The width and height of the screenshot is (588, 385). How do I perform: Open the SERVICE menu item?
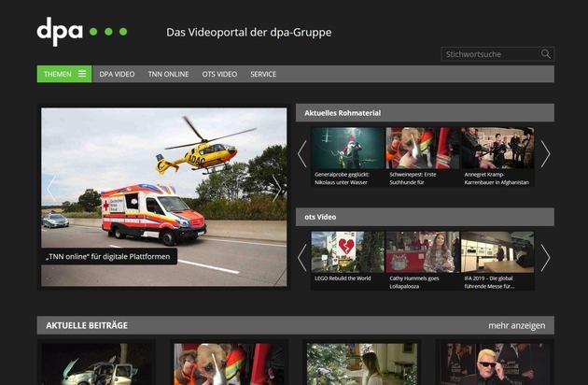[x=263, y=74]
